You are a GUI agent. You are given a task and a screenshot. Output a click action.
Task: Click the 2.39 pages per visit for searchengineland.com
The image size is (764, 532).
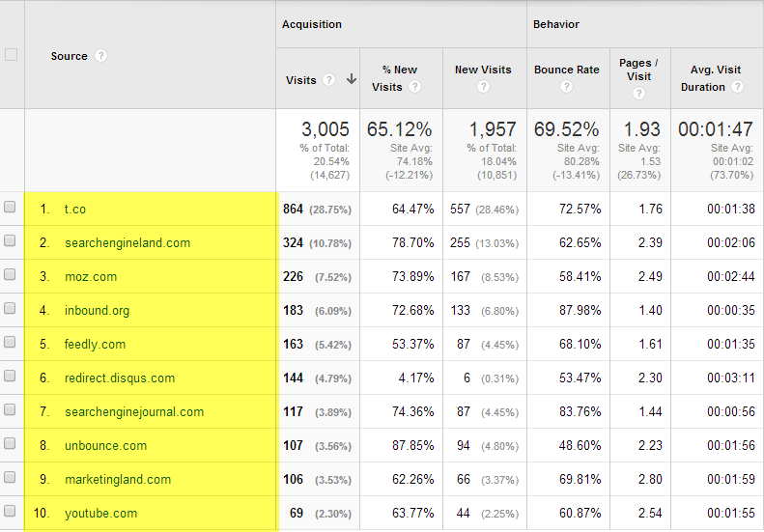(x=650, y=242)
